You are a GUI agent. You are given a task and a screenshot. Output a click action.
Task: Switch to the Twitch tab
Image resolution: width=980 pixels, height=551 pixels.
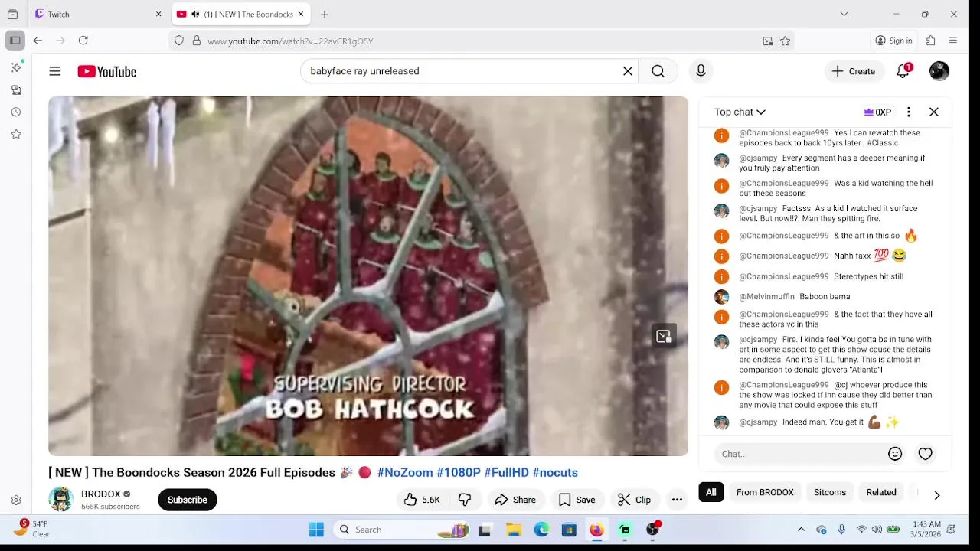pos(99,15)
